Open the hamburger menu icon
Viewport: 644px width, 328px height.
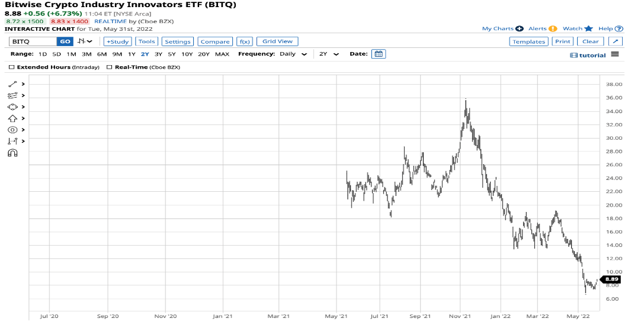click(615, 54)
